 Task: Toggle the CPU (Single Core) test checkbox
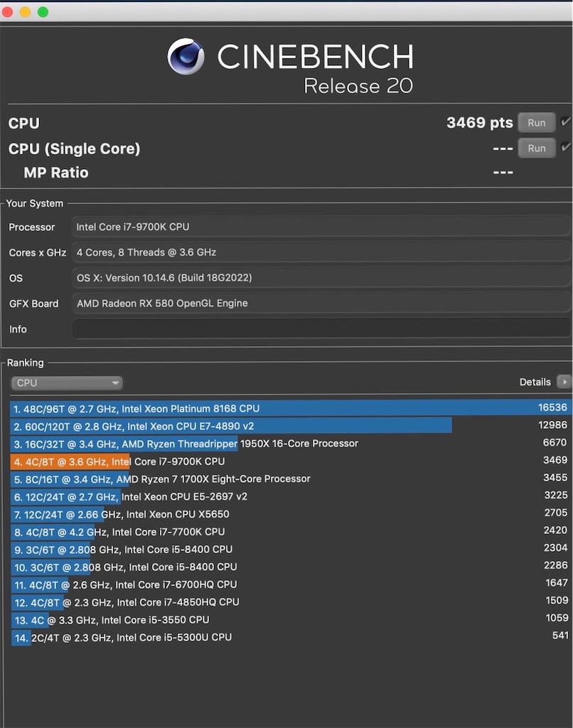[565, 147]
